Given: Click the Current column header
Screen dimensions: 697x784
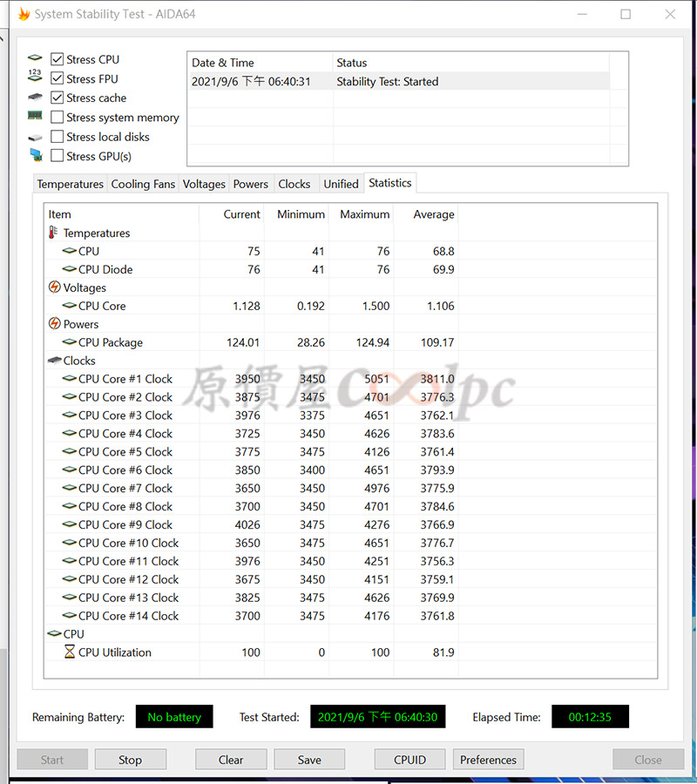Looking at the screenshot, I should click(x=232, y=214).
